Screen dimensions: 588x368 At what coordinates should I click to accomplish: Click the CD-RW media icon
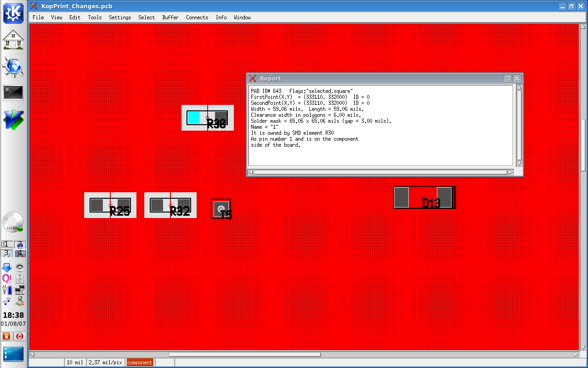pos(13,222)
